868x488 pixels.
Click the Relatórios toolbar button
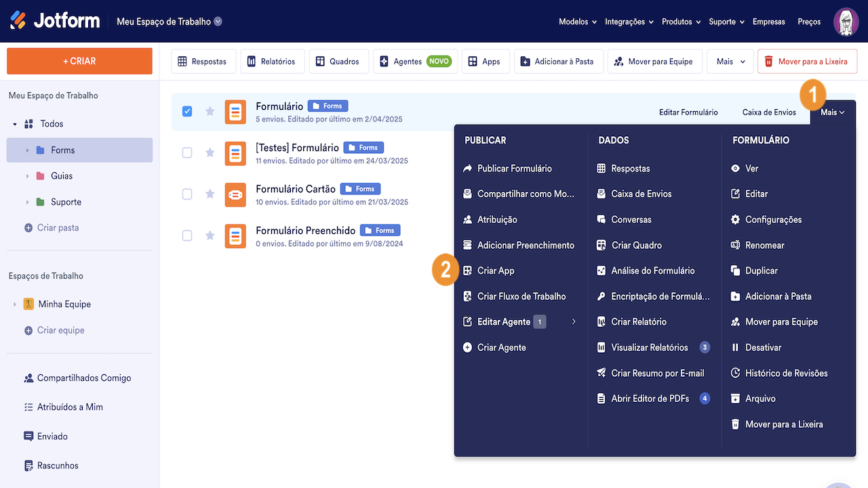coord(271,62)
